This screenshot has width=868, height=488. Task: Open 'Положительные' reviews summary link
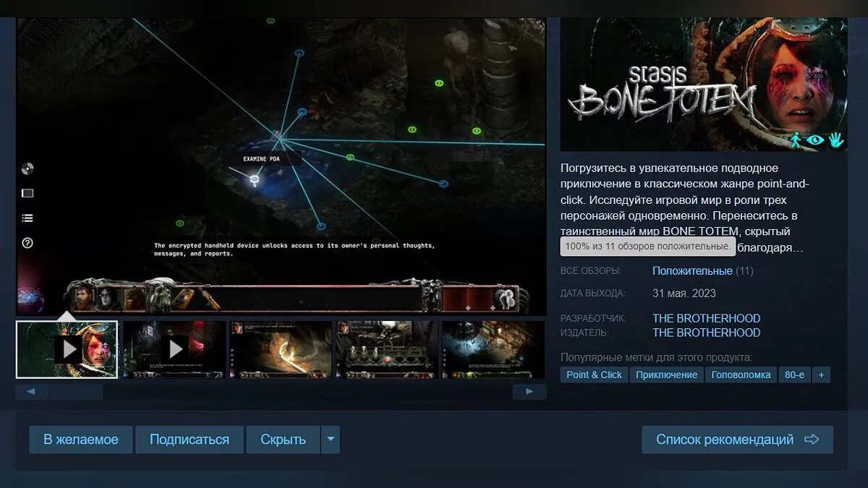(692, 271)
